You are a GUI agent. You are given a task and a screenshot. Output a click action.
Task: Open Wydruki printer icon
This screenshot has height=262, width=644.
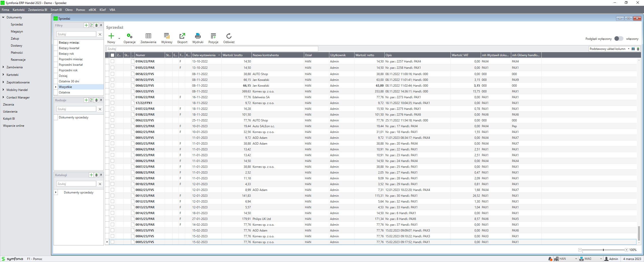(x=198, y=36)
